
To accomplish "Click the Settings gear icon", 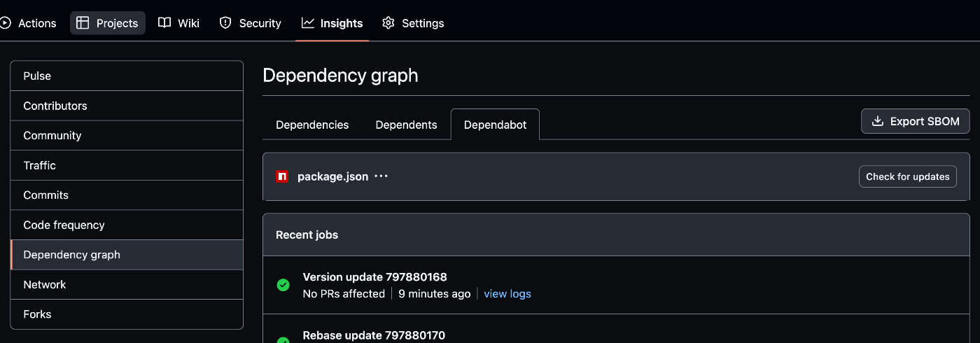I will tap(388, 23).
